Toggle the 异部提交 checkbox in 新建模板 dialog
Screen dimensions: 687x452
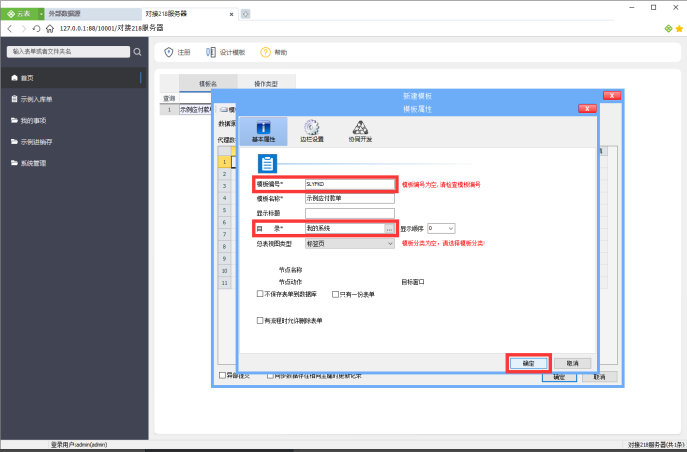[x=222, y=375]
